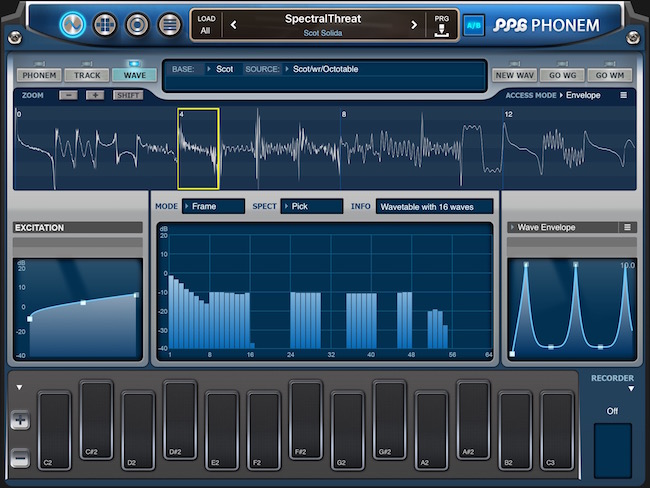Zoom in waveform with plus button

point(95,96)
